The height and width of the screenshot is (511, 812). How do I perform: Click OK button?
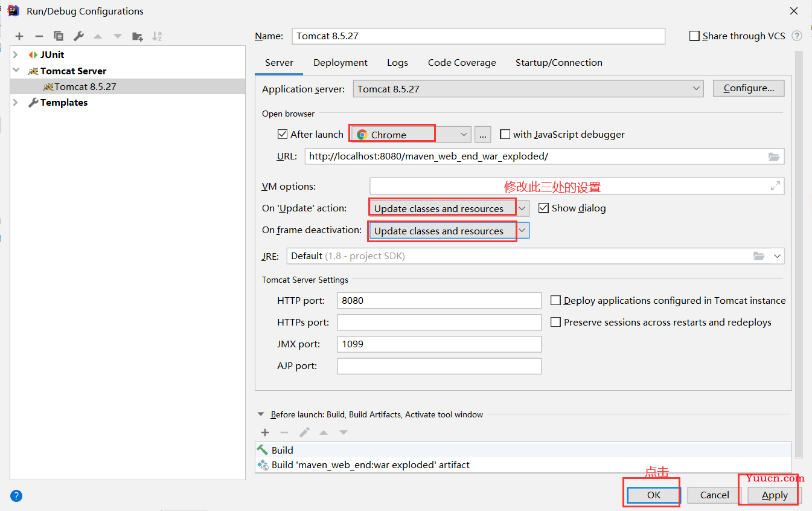[x=654, y=495]
